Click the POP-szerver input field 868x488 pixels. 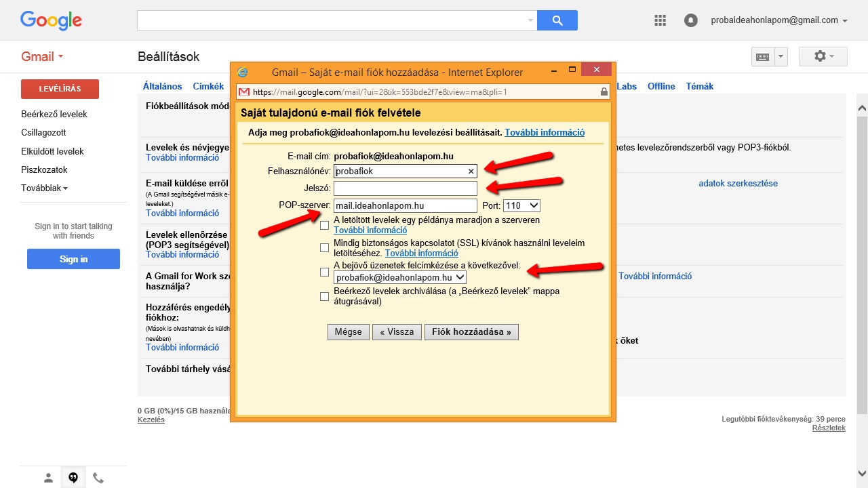tap(406, 205)
